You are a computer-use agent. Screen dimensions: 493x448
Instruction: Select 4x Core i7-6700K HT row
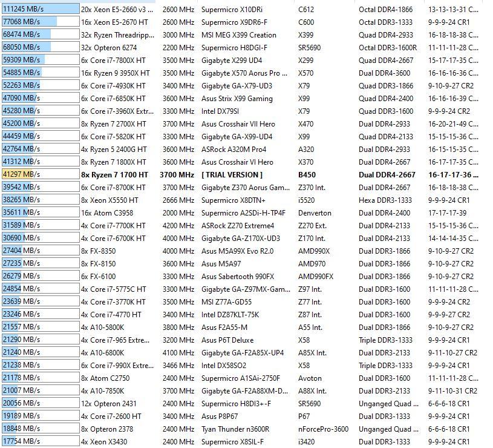click(240, 238)
